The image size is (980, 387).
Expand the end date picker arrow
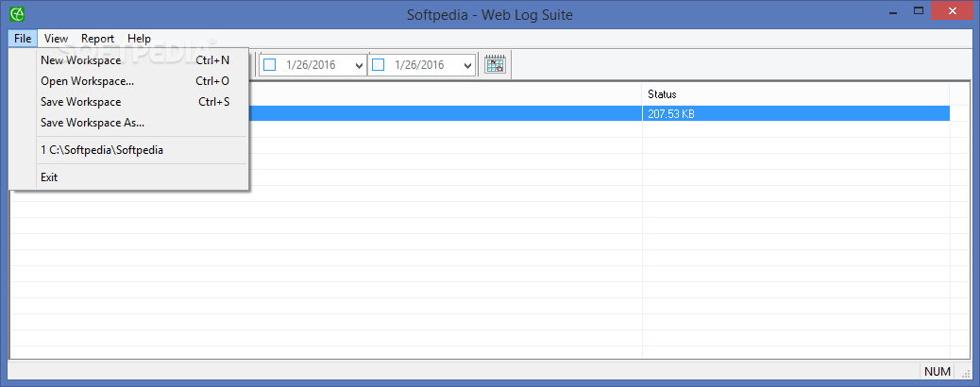(467, 65)
